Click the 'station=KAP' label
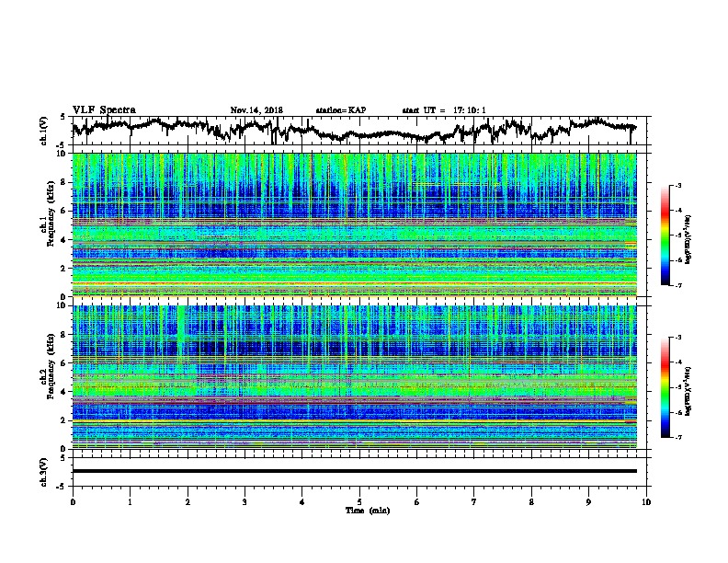Screen dimensions: 728x563 (341, 110)
